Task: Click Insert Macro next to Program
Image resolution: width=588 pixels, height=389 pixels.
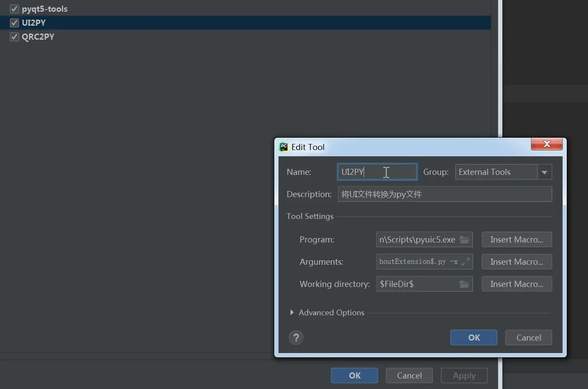Action: pyautogui.click(x=517, y=239)
